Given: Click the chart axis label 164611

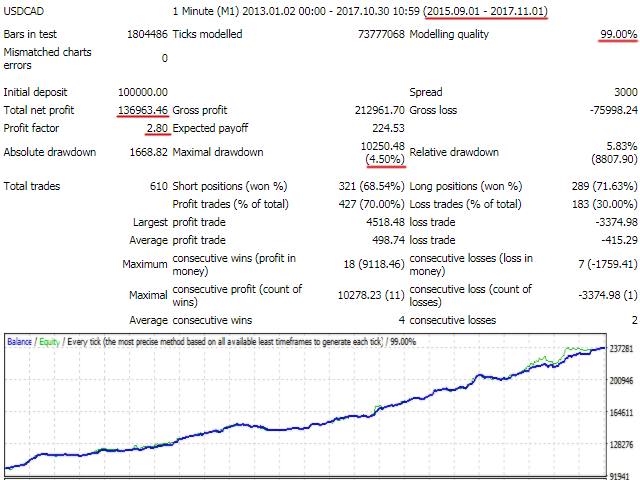Looking at the screenshot, I should 621,413.
